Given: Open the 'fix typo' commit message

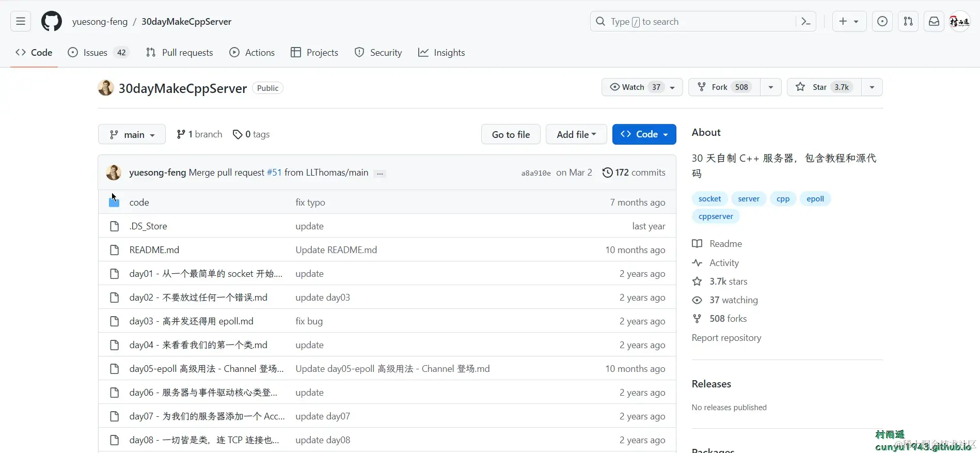Looking at the screenshot, I should coord(310,202).
